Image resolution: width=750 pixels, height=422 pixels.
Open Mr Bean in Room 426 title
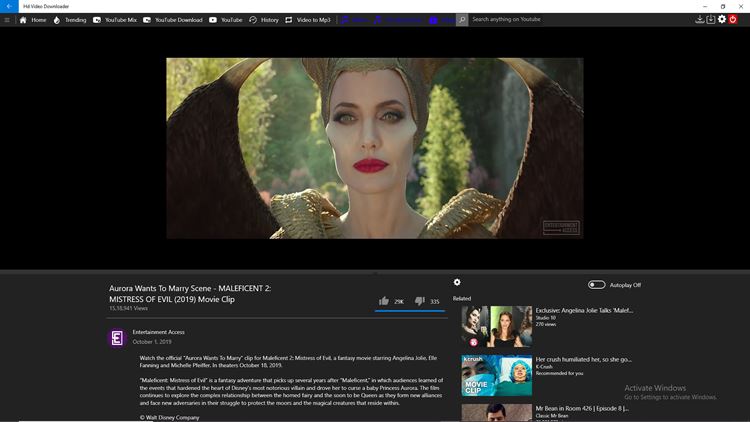pos(582,409)
